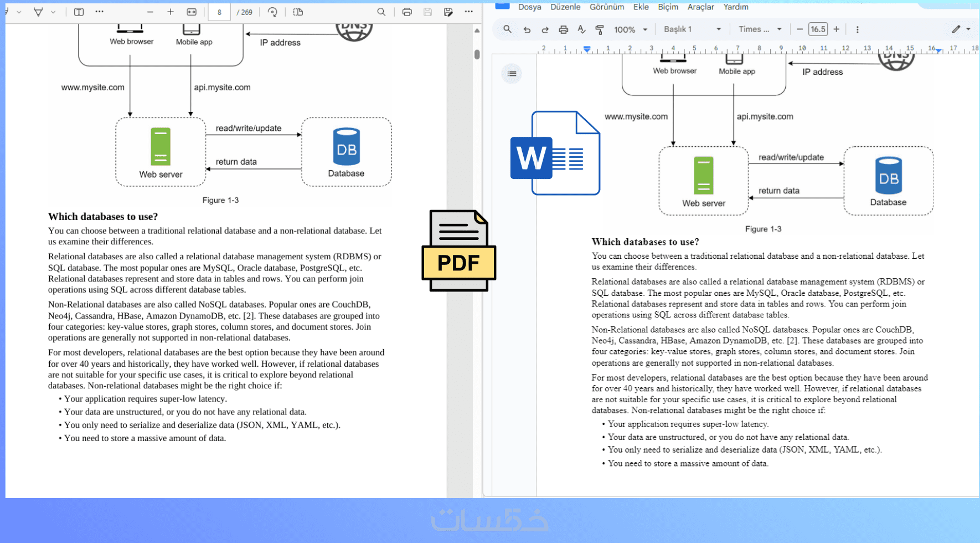Open the editing mode dropdown arrow
The height and width of the screenshot is (543, 980).
(x=968, y=29)
